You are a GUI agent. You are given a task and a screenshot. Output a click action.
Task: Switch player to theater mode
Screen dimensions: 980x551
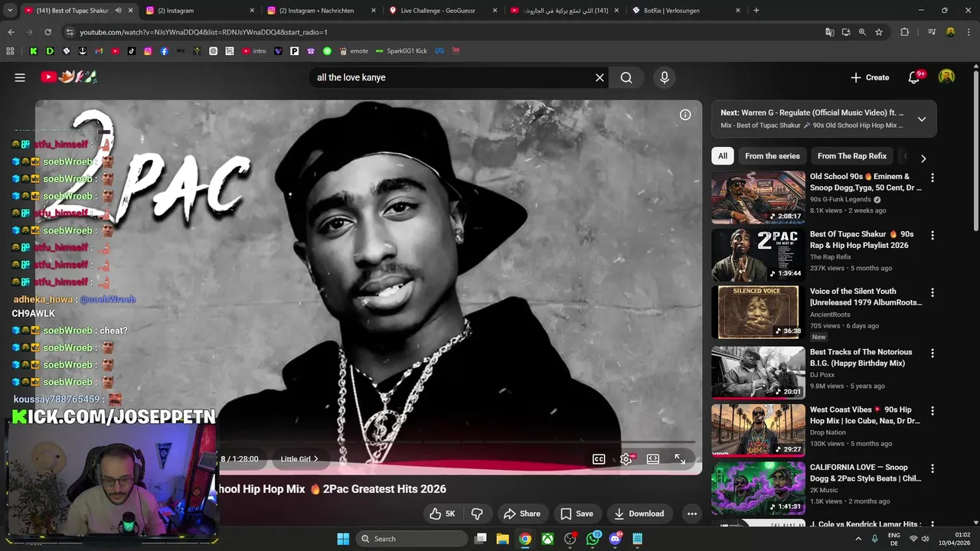pos(653,459)
